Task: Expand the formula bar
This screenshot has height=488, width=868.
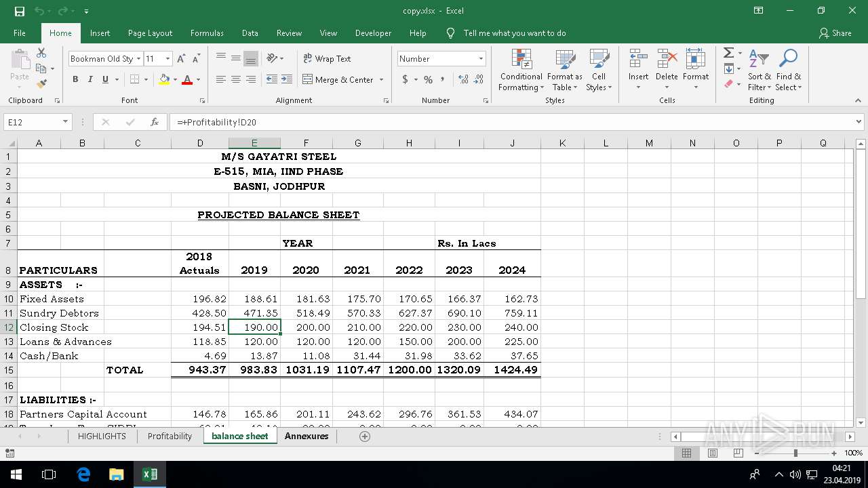Action: [859, 122]
